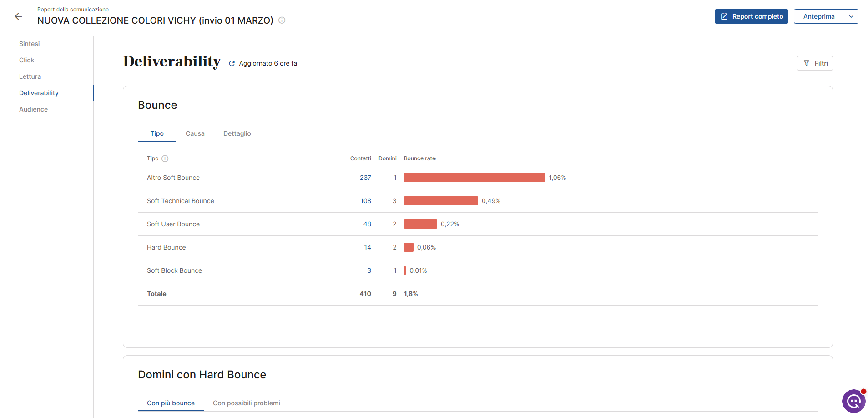
Task: Click the external link icon in Report completo
Action: click(724, 16)
